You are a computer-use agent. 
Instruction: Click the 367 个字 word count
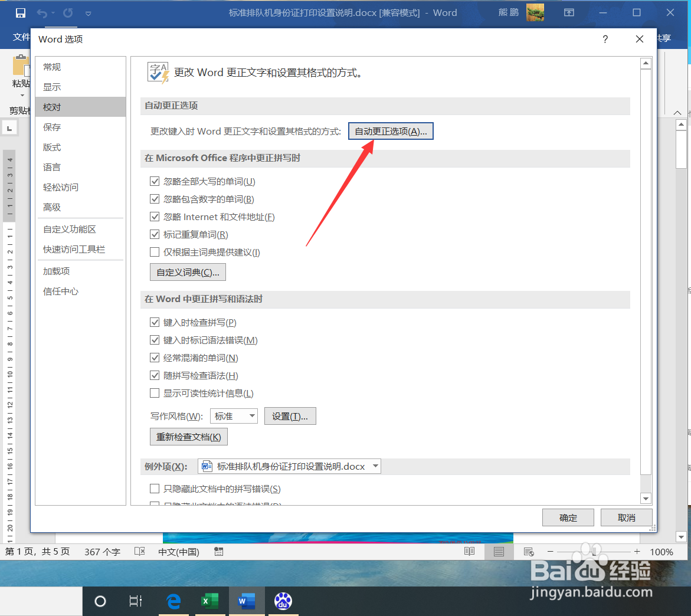pos(102,552)
